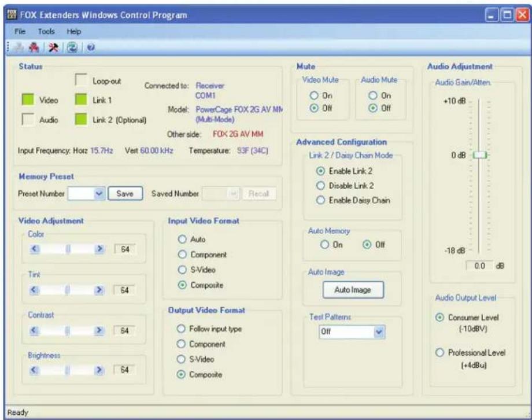Click the Save preset button

(x=125, y=194)
